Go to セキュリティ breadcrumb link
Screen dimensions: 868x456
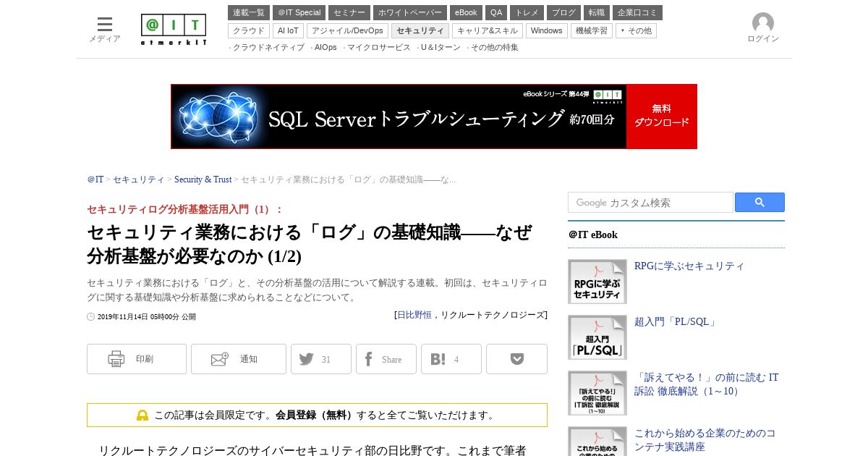[139, 180]
